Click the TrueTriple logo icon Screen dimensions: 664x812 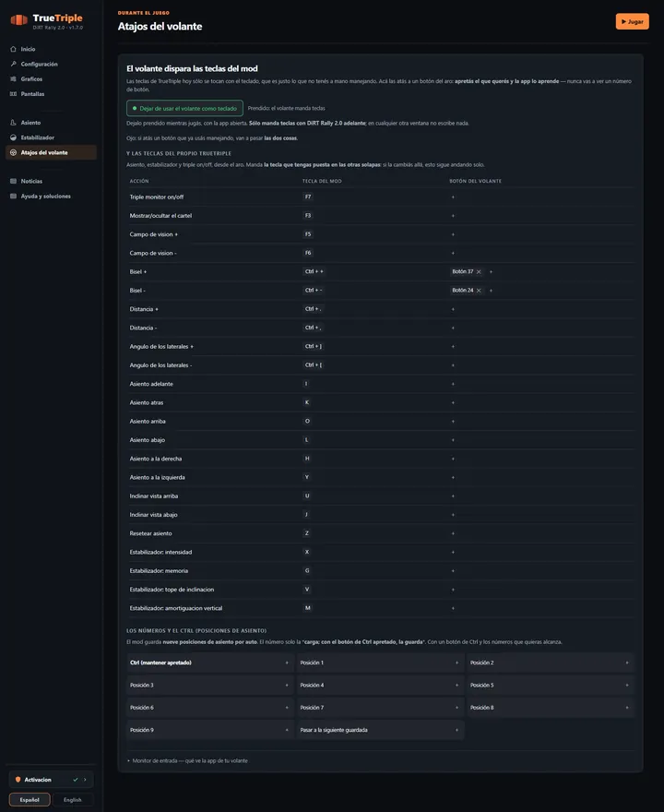18,20
